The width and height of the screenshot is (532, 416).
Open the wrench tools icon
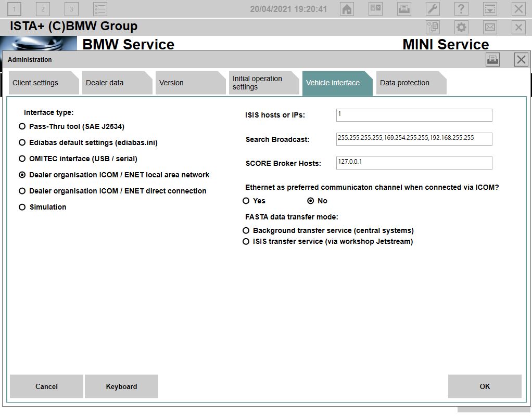(433, 9)
